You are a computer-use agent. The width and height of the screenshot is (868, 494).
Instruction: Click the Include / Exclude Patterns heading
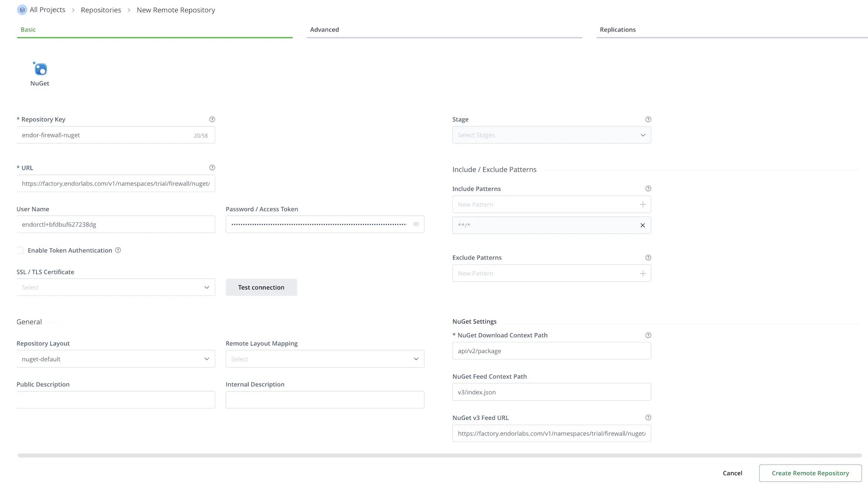[x=494, y=169]
